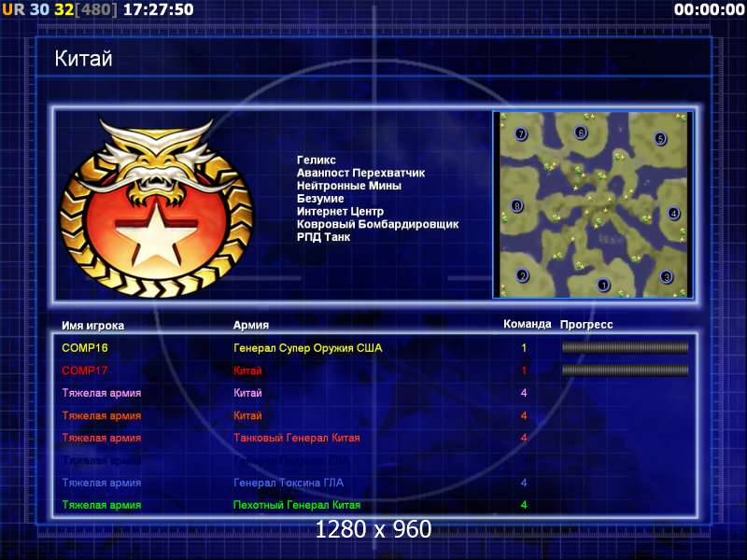
Task: Click the orange Тяжелая армия player name
Action: click(x=102, y=415)
